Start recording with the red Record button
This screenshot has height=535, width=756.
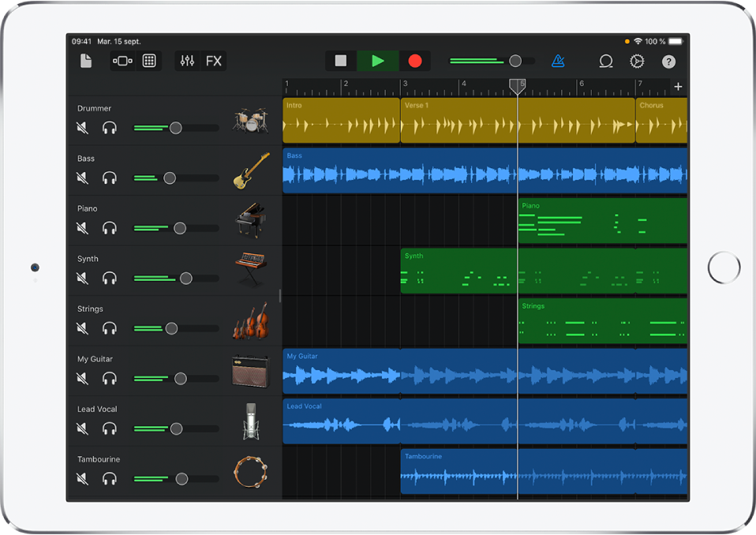(x=415, y=62)
